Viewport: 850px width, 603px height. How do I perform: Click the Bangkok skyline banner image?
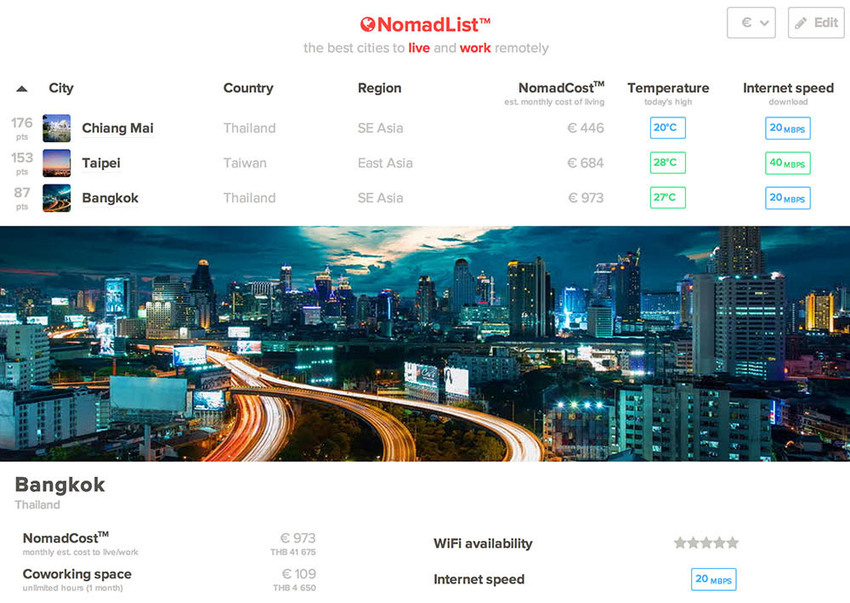coord(425,344)
